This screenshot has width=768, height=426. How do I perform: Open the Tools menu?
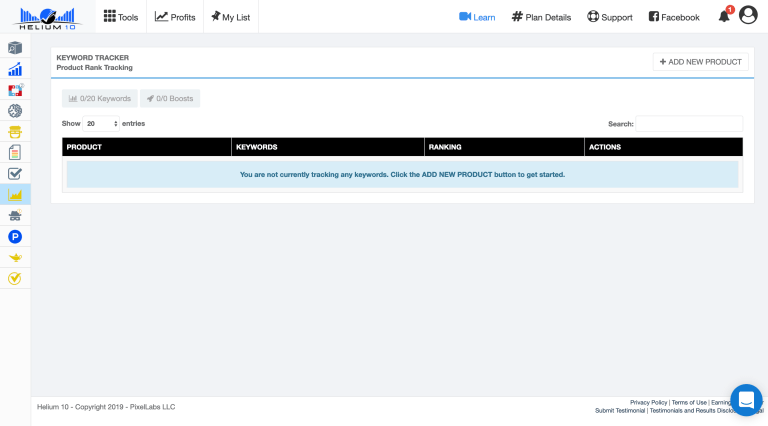click(x=121, y=17)
